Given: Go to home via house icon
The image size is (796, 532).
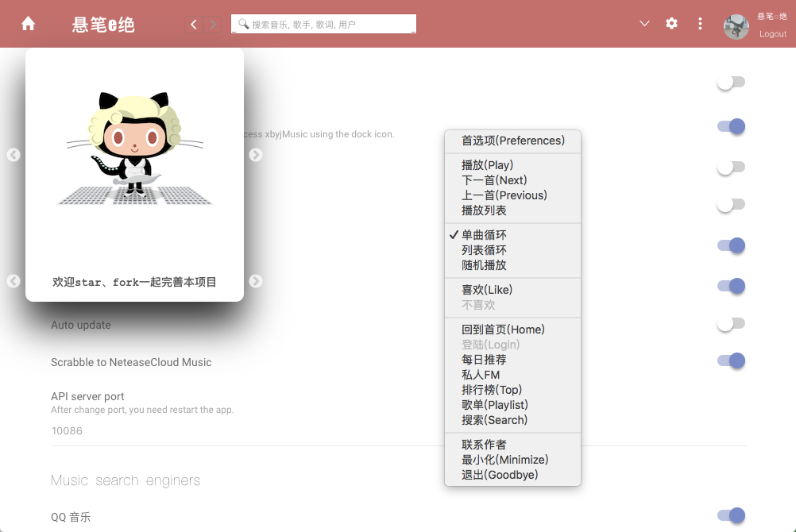Looking at the screenshot, I should [29, 24].
